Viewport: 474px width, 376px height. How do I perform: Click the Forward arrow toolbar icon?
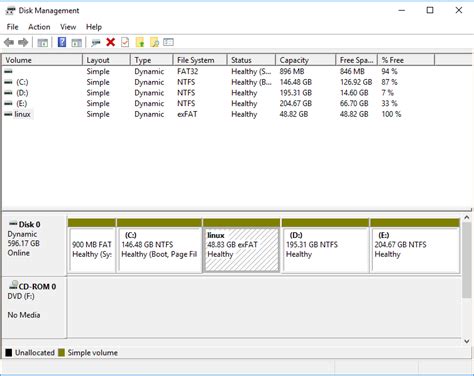[23, 42]
